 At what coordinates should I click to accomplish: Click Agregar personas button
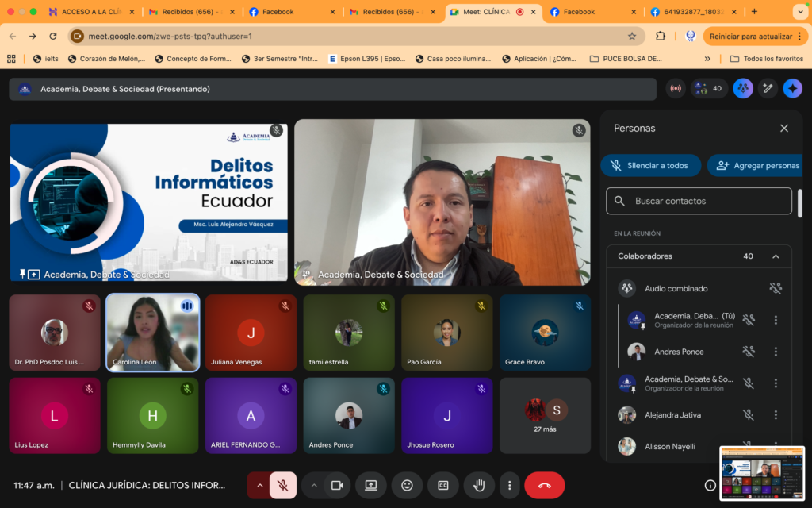756,165
